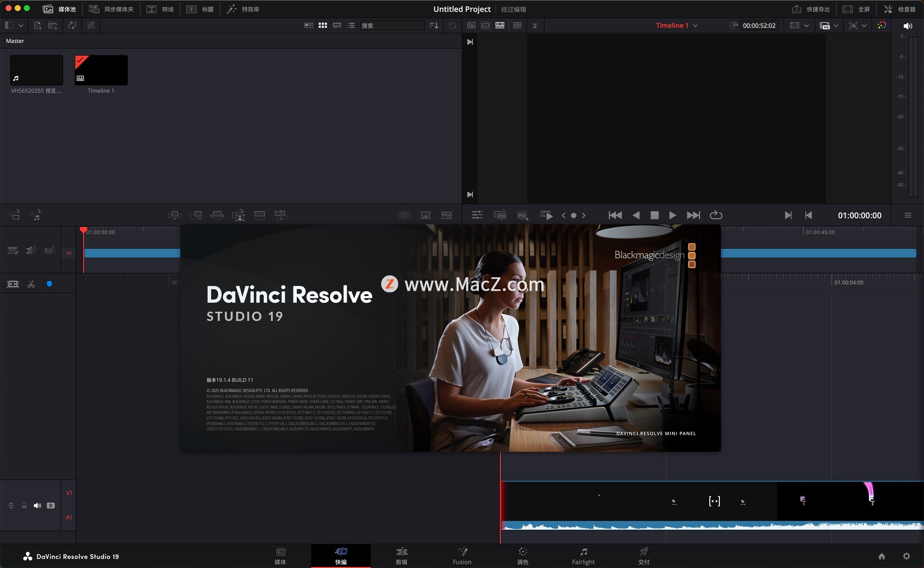Screen dimensions: 924x568
Task: Open the 媒体池 media pool panel
Action: coord(59,9)
